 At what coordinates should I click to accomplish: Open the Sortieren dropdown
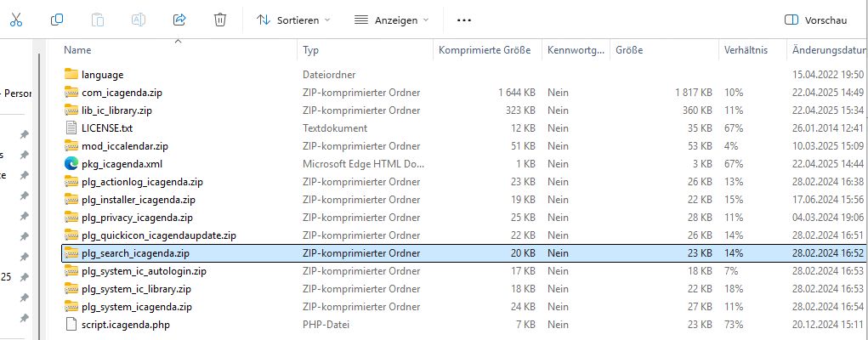pyautogui.click(x=293, y=20)
